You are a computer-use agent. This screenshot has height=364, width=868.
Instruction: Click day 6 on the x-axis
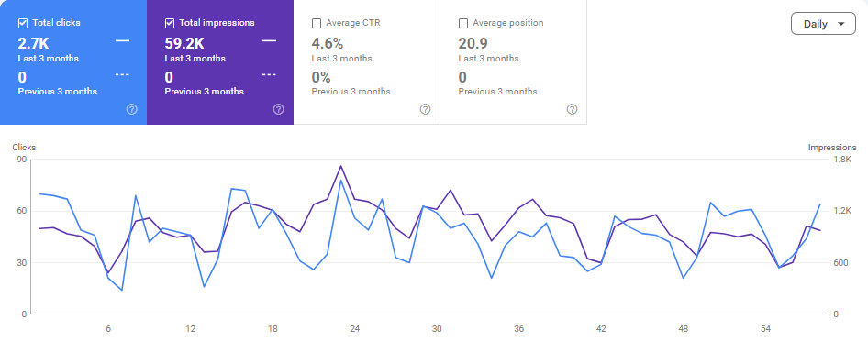108,328
